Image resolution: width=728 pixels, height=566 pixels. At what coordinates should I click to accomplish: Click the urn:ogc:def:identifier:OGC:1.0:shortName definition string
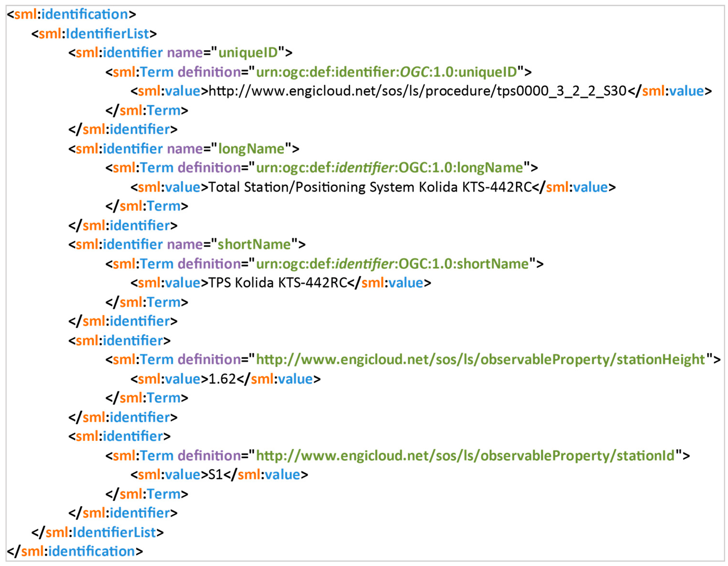click(x=392, y=264)
